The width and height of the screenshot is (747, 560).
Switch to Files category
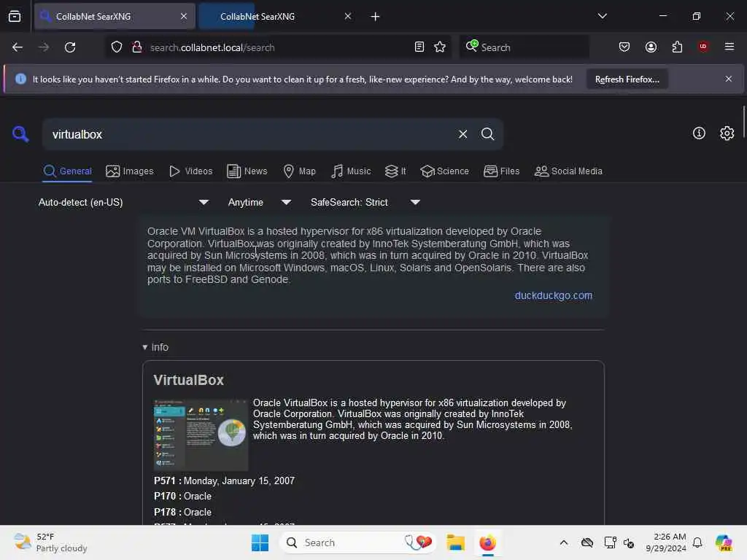(x=501, y=171)
